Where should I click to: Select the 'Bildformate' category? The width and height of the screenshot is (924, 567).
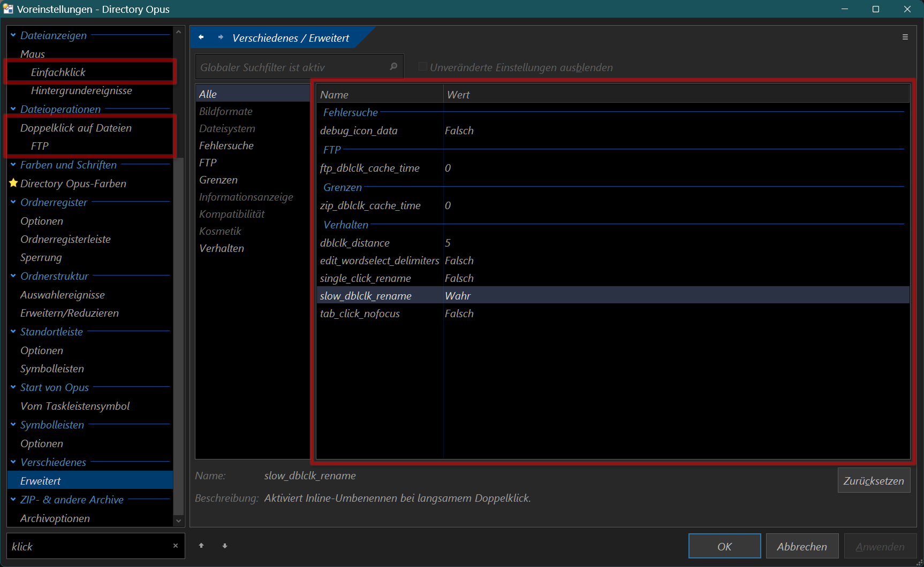pos(253,111)
